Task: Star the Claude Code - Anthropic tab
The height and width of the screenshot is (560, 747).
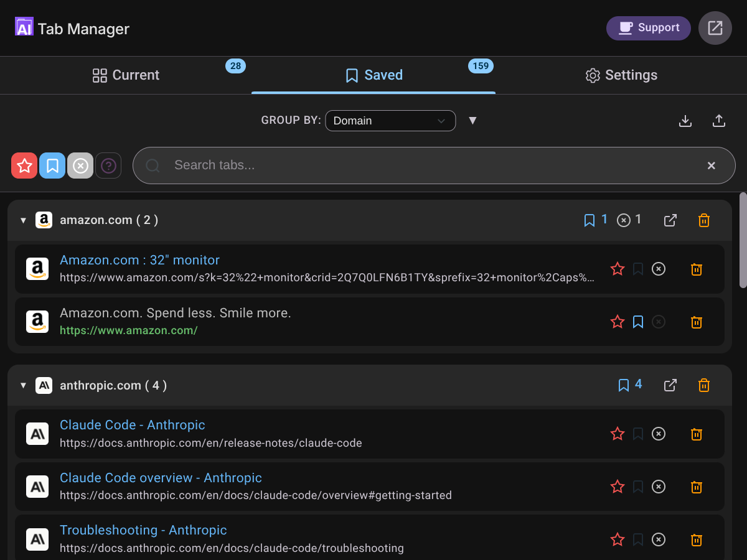Action: [x=618, y=434]
